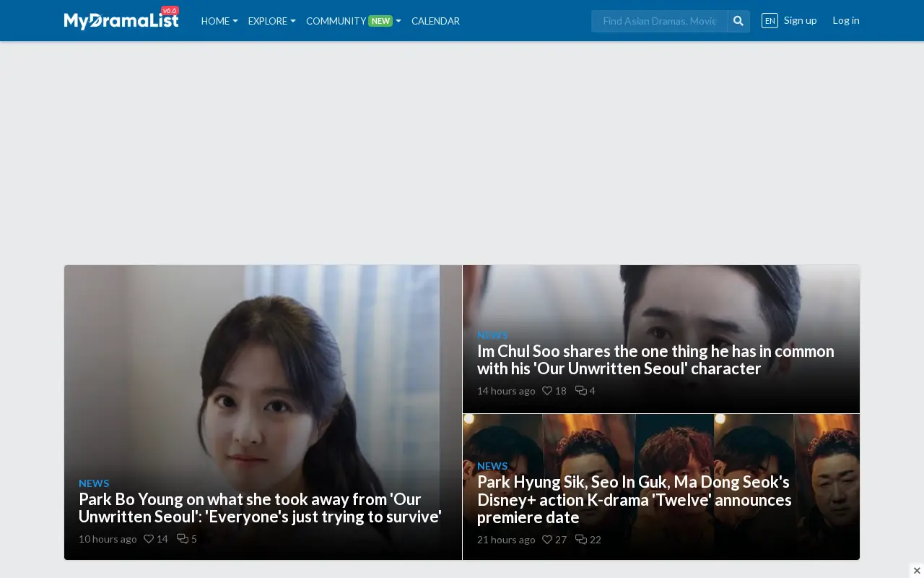This screenshot has width=924, height=578.
Task: Open the CALENDAR page
Action: tap(435, 21)
